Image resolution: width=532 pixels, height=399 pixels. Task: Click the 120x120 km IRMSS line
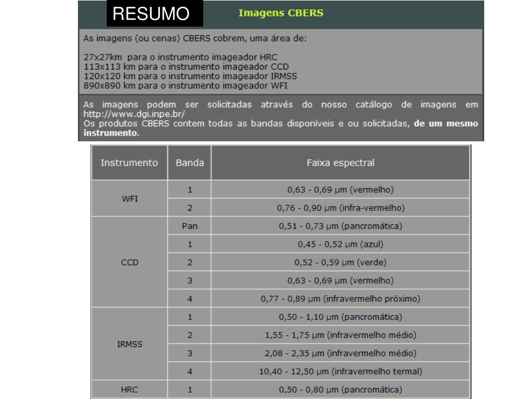pos(190,76)
